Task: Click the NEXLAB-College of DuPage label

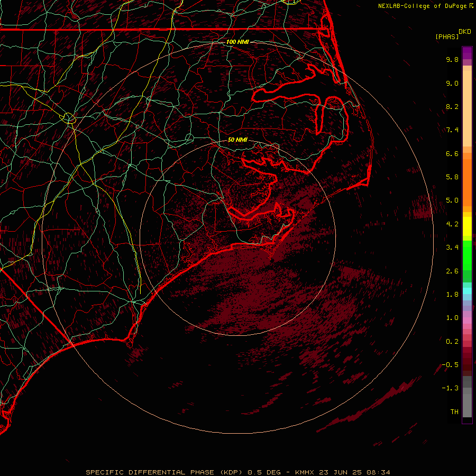Action: (x=423, y=6)
